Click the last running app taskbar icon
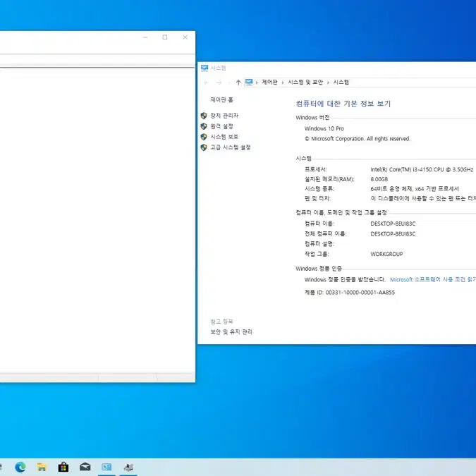 click(128, 467)
